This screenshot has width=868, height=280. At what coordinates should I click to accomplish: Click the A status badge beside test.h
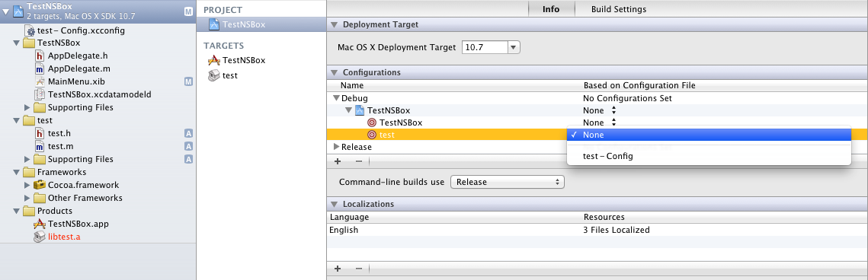(x=188, y=133)
